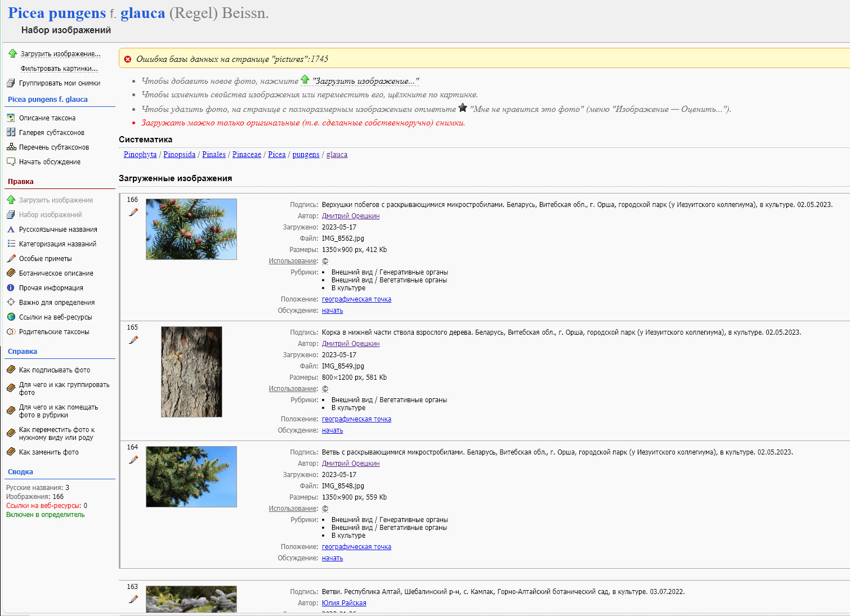850x616 pixels.
Task: Click 'начать' discussion link for image 164
Action: tap(332, 558)
